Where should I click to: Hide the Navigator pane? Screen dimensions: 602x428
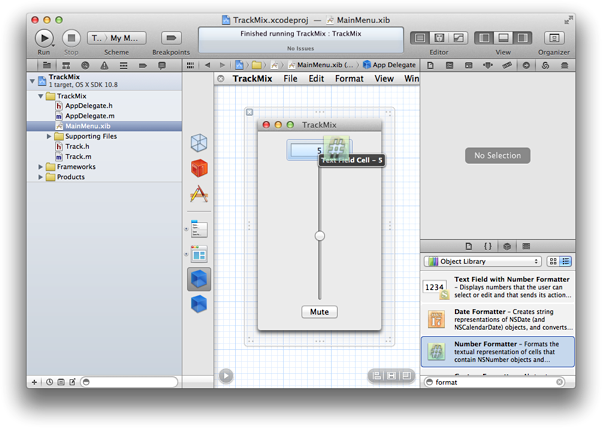484,38
